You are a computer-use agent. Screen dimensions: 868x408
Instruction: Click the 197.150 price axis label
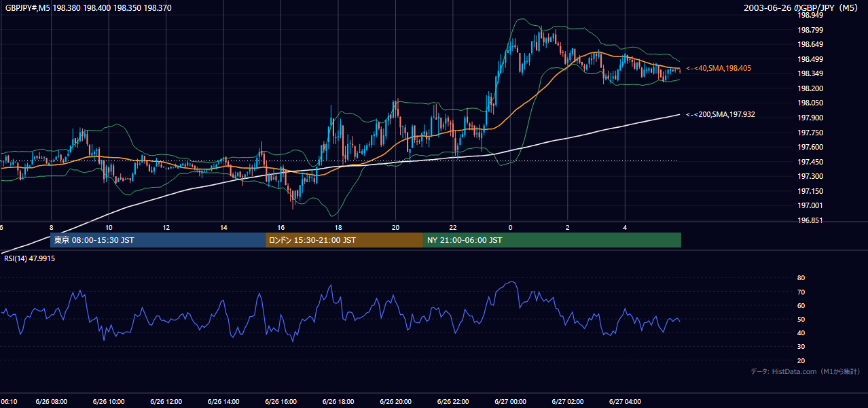coord(810,191)
